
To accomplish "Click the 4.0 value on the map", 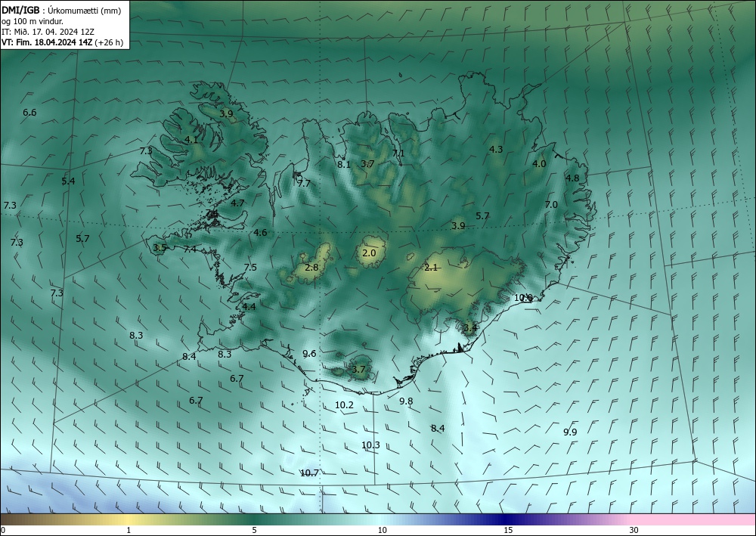I will [x=539, y=164].
